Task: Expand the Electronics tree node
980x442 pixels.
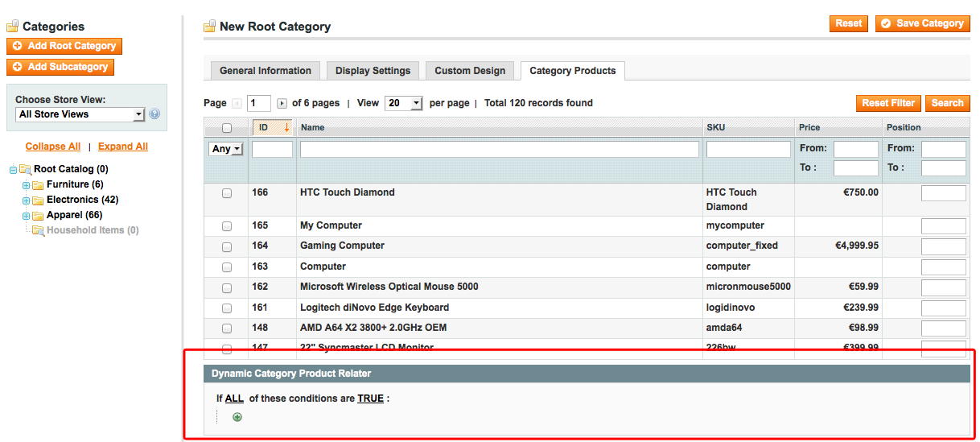Action: point(26,200)
